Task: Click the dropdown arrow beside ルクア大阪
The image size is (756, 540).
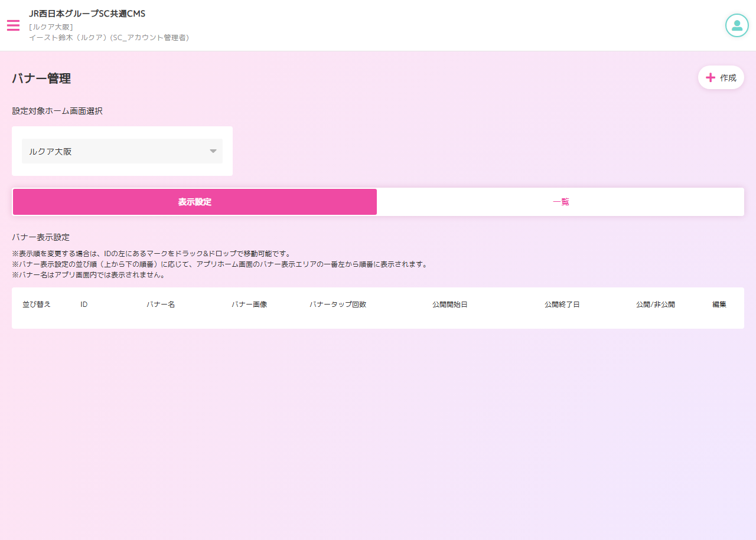Action: click(213, 151)
